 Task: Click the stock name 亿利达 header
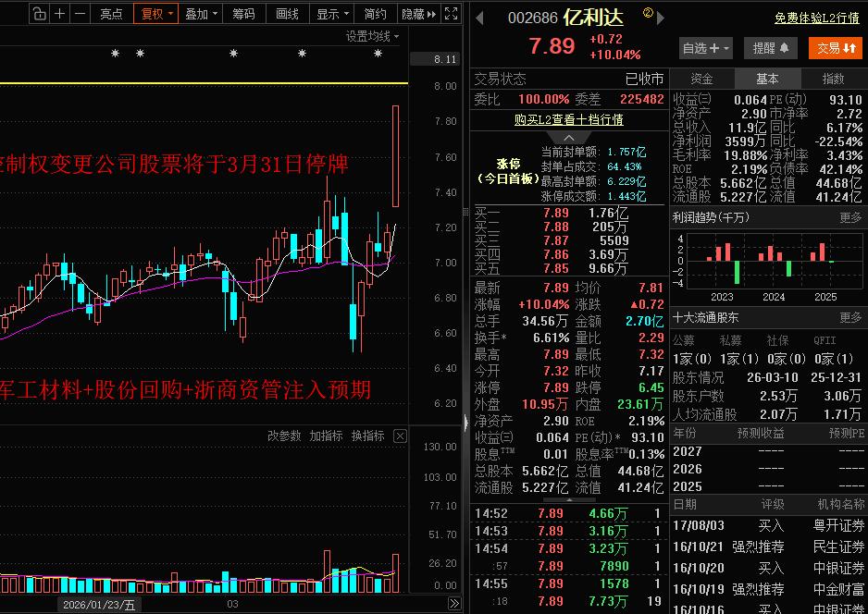coord(593,18)
